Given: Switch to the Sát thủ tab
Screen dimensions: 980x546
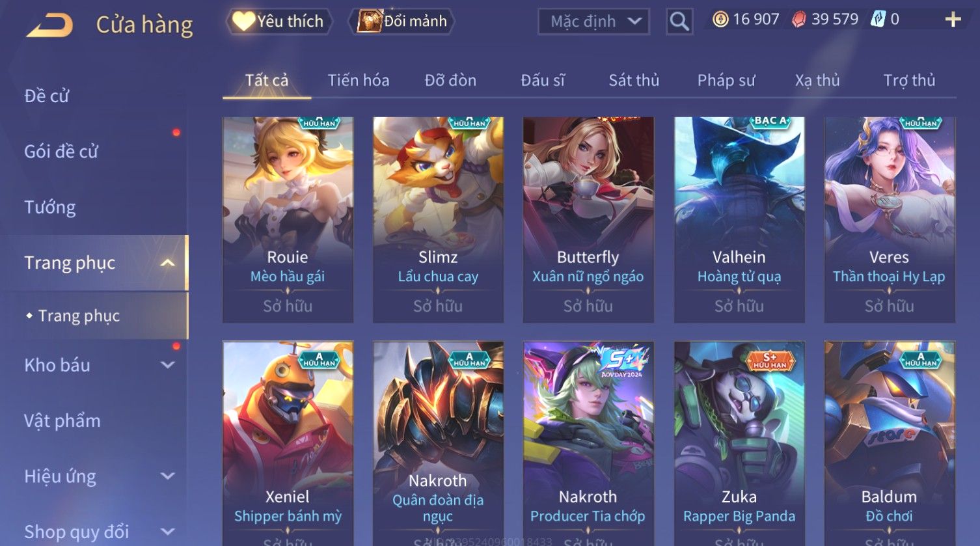Looking at the screenshot, I should click(634, 80).
